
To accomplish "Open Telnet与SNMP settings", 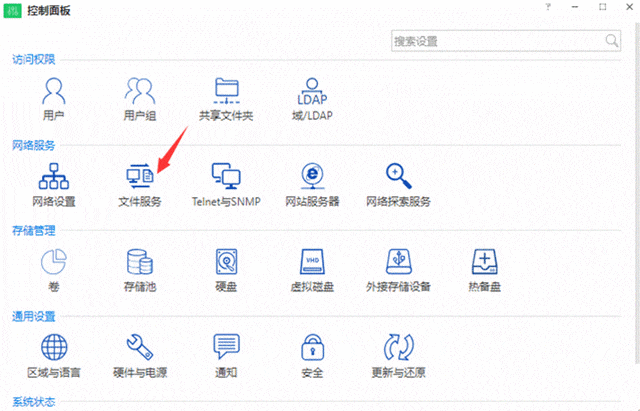I will click(226, 185).
